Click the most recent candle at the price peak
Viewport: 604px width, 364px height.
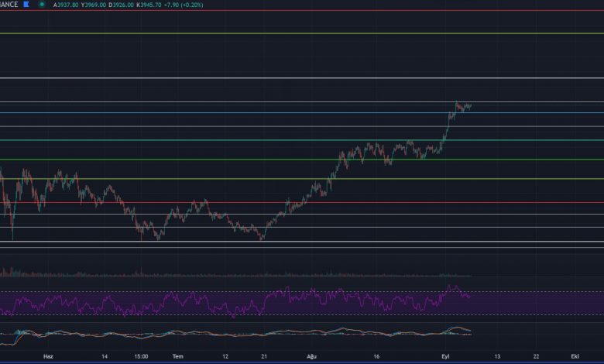469,105
